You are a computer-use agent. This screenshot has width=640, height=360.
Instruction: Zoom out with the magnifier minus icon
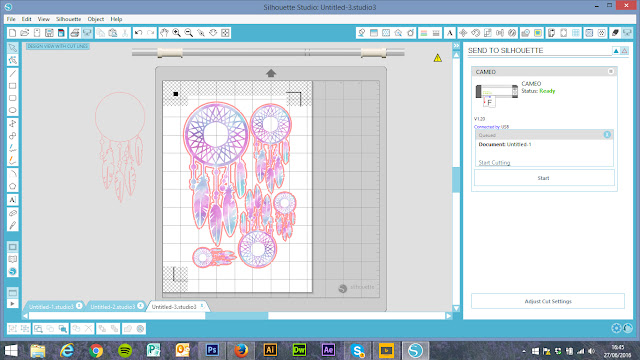click(x=189, y=33)
